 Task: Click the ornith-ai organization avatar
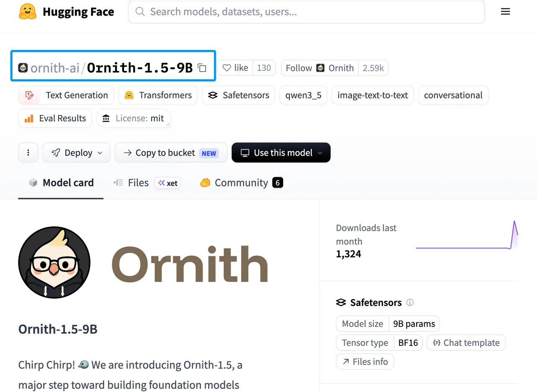[23, 68]
